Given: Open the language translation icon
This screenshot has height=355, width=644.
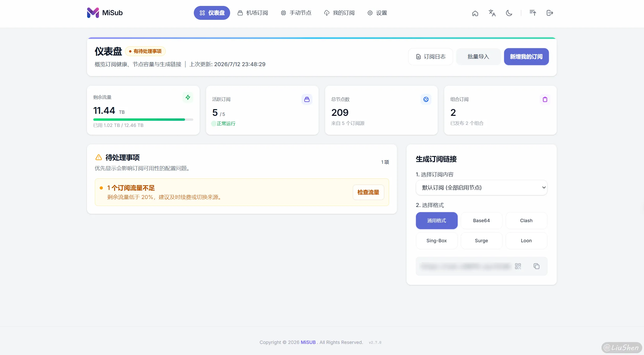Looking at the screenshot, I should click(x=492, y=13).
